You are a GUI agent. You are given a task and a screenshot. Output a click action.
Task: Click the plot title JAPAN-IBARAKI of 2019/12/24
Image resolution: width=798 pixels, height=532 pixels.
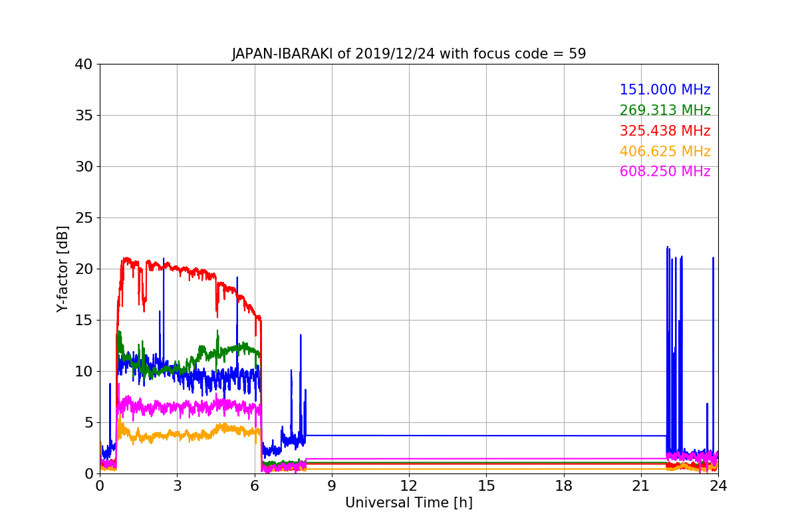pos(409,54)
